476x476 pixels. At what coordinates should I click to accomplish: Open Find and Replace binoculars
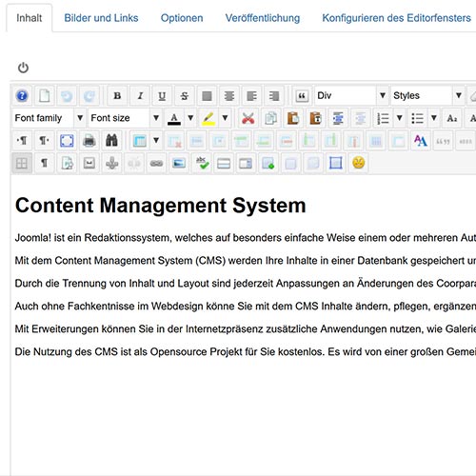[111, 140]
